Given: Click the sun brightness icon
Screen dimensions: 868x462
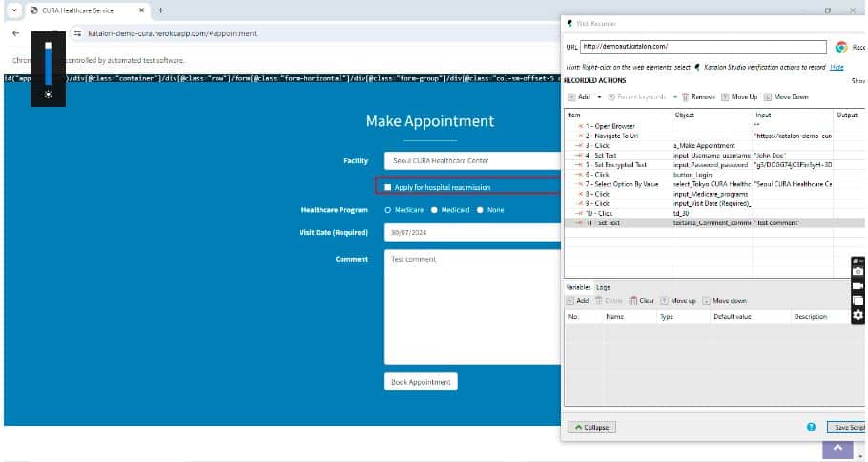Looking at the screenshot, I should coord(48,94).
